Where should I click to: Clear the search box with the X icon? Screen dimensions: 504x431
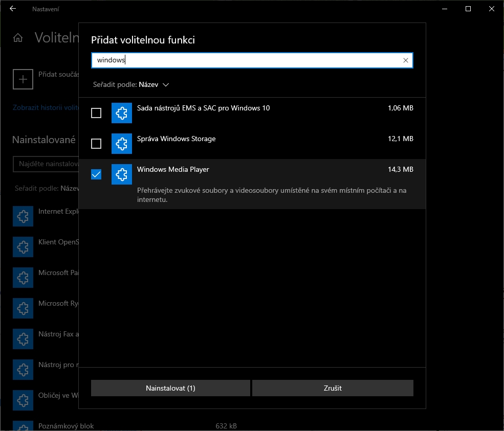tap(406, 60)
